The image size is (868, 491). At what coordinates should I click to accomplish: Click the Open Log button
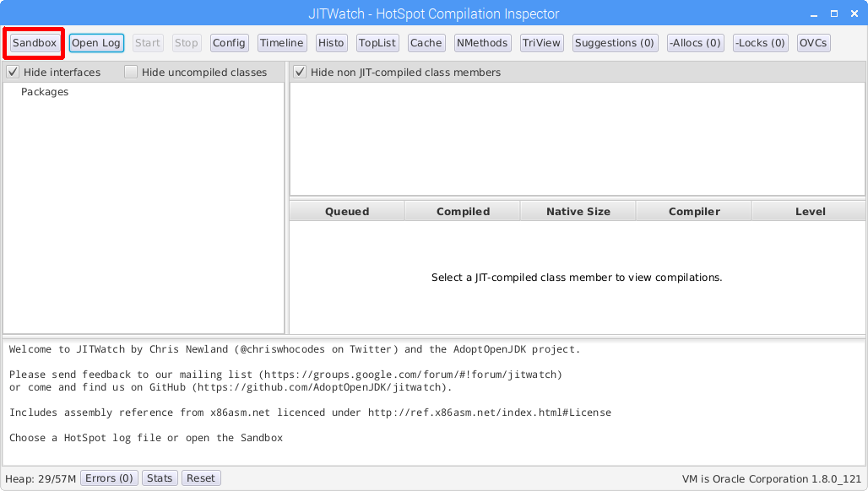point(96,43)
